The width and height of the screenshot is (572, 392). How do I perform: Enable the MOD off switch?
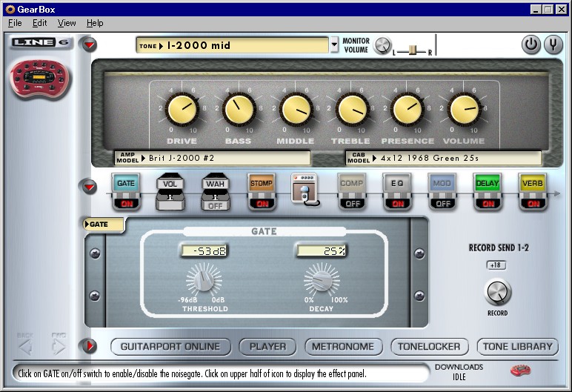[443, 203]
